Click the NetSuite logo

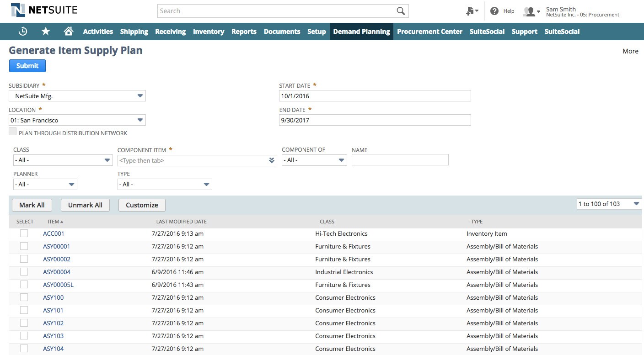44,10
